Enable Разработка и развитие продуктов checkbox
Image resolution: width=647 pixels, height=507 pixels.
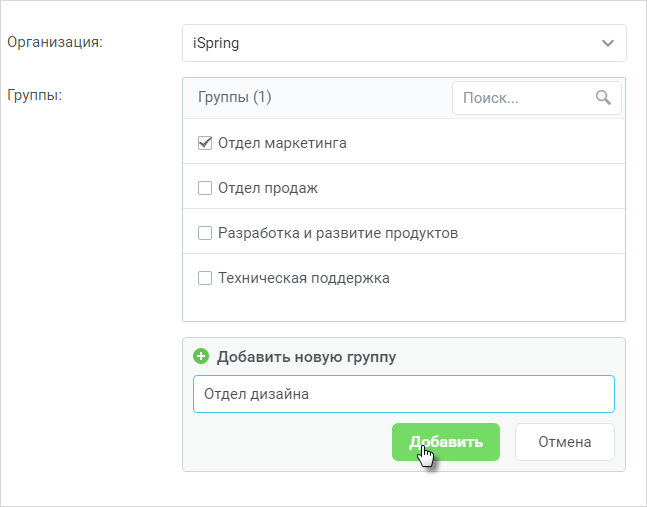point(205,233)
